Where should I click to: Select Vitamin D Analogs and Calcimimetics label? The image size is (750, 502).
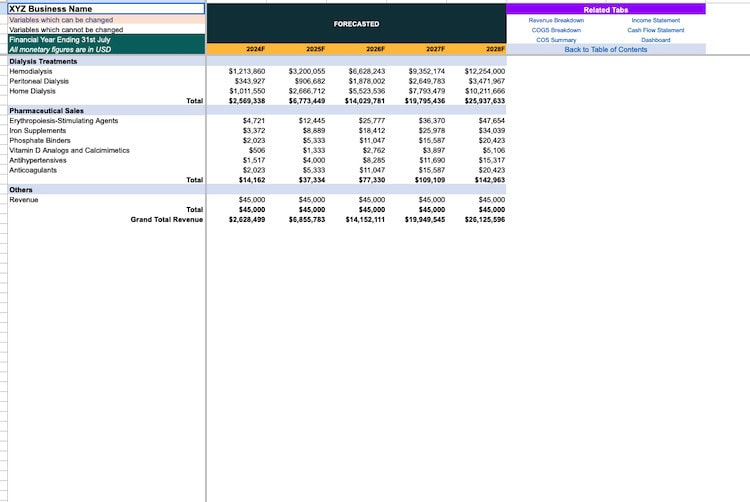(69, 150)
